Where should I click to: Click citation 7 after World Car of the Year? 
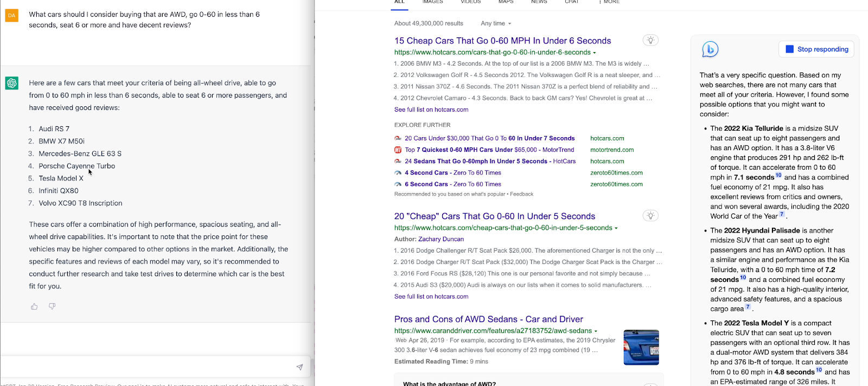(782, 214)
